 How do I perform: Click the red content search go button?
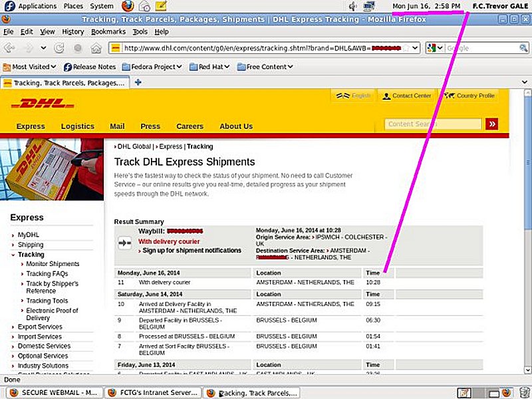491,124
